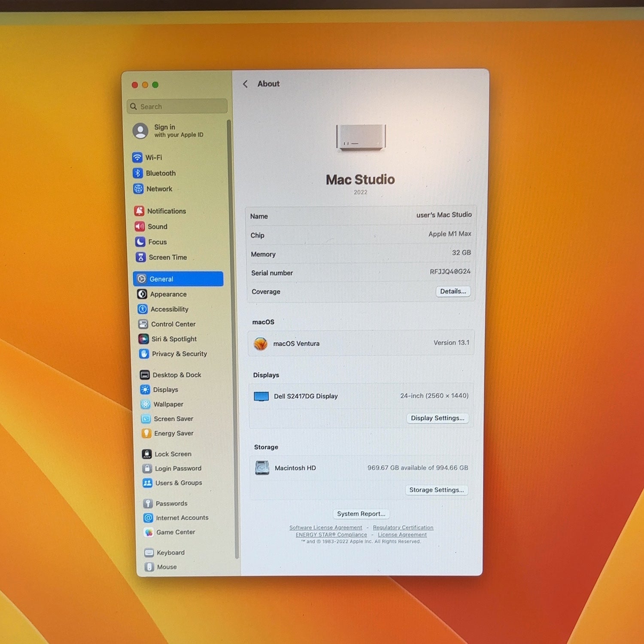Open the Appearance icon

(142, 294)
